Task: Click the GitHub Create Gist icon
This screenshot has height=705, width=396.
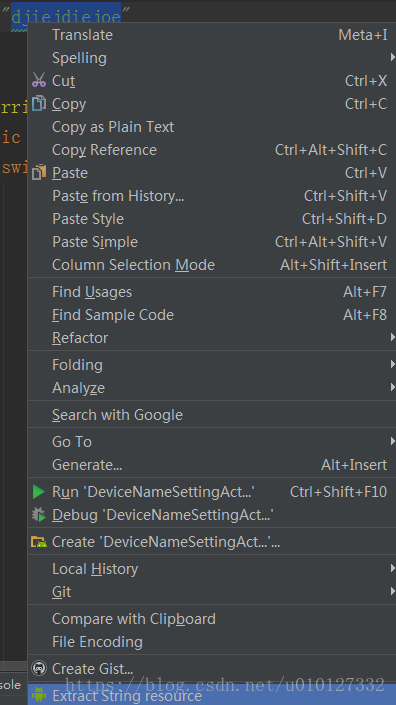Action: [39, 669]
